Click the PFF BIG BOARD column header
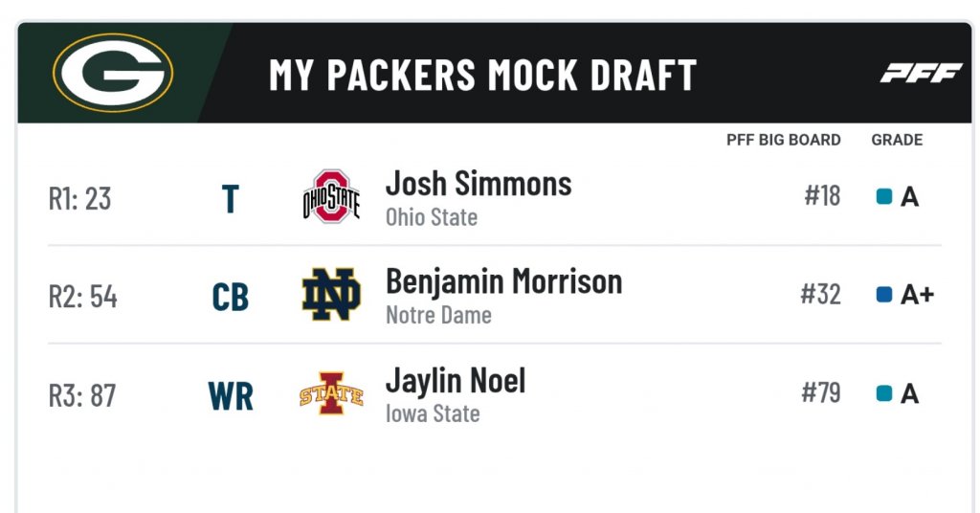The image size is (980, 513). point(783,140)
